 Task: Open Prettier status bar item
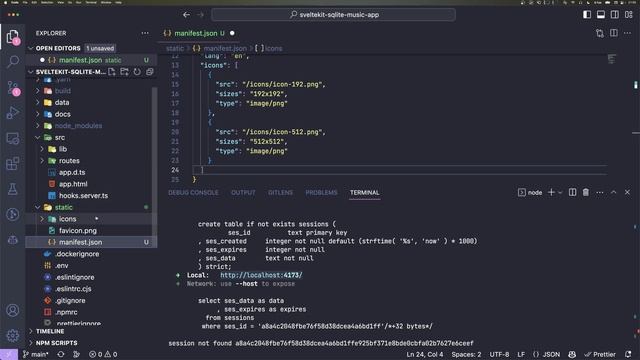(600, 354)
